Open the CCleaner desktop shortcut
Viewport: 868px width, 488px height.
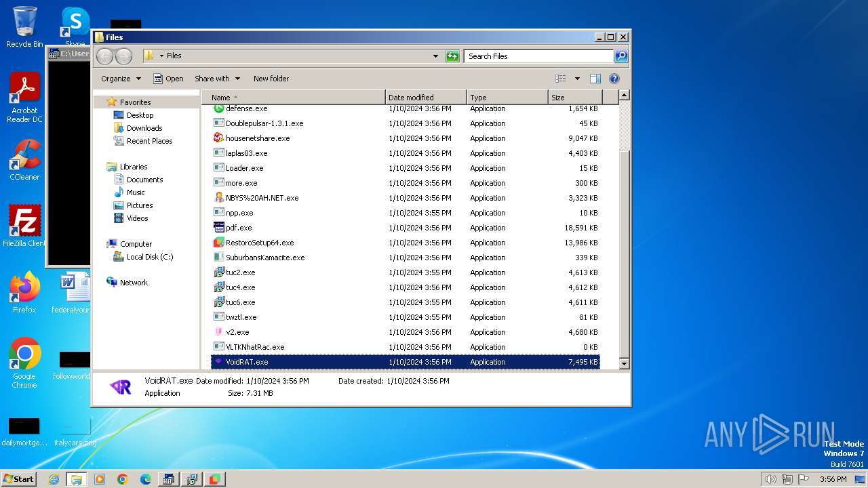(24, 160)
